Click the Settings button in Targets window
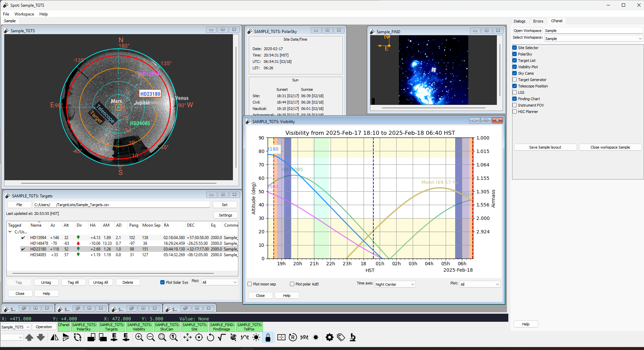The width and height of the screenshot is (644, 350). point(226,215)
